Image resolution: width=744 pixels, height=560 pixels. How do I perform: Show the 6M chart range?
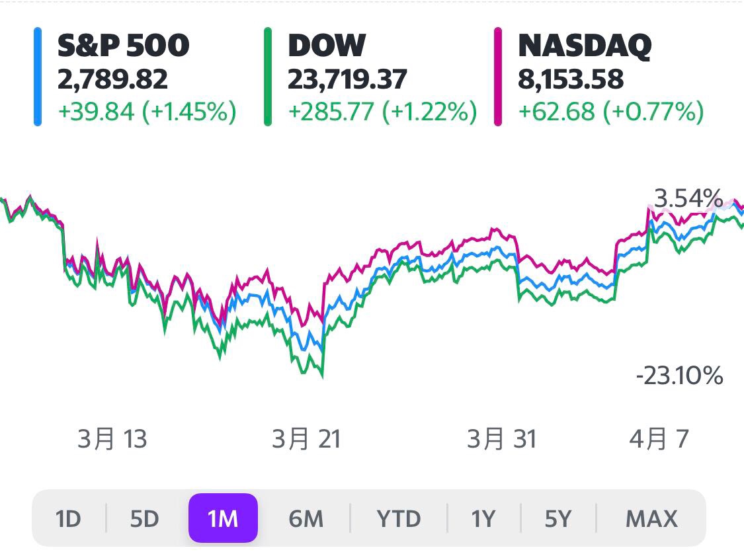306,518
